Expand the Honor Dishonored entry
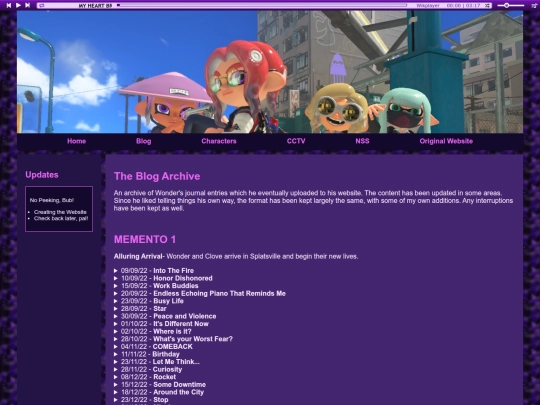 tap(163, 278)
